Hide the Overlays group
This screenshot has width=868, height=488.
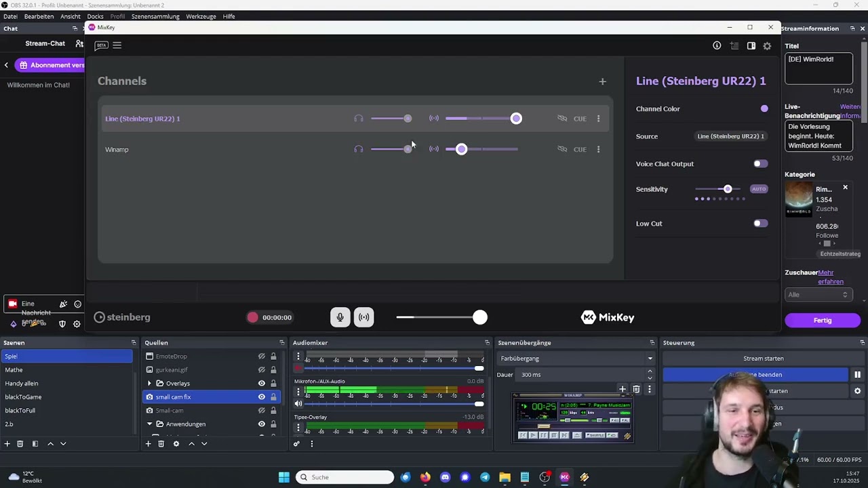[x=261, y=384]
